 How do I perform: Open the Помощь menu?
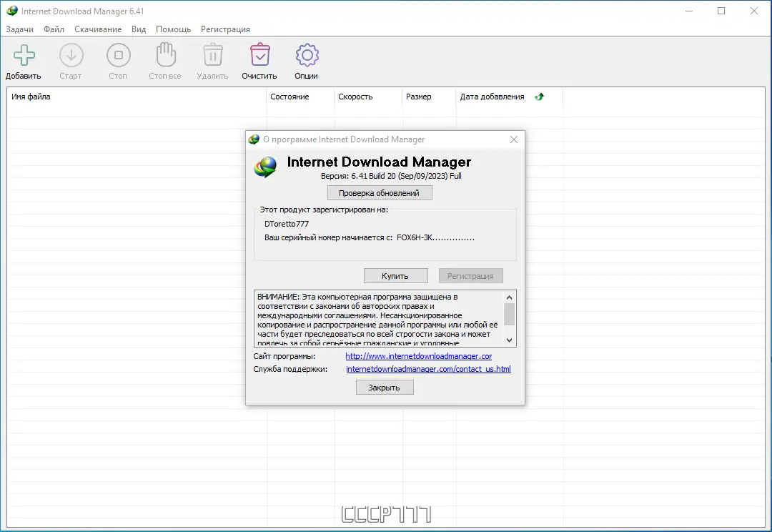point(173,29)
